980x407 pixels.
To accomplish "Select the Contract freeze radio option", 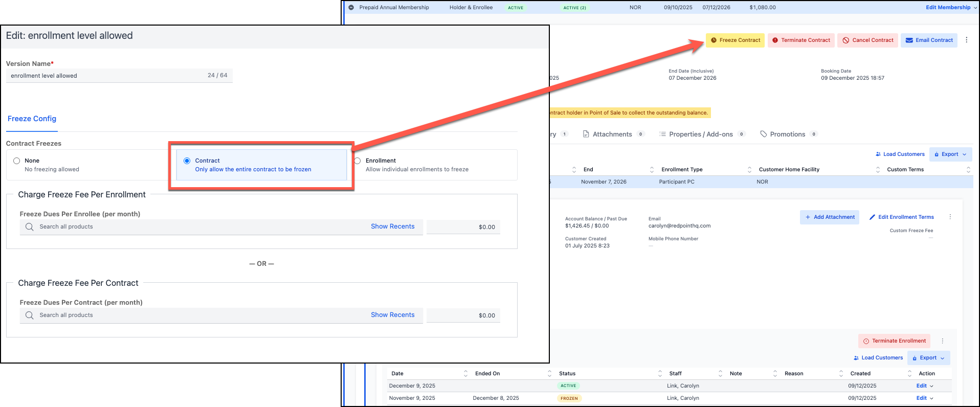I will click(x=187, y=161).
